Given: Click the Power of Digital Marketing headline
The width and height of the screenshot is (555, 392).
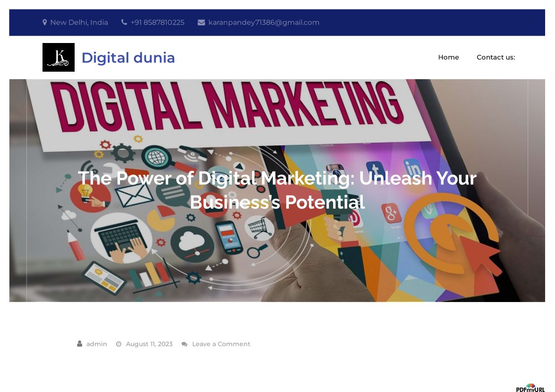Looking at the screenshot, I should point(277,190).
